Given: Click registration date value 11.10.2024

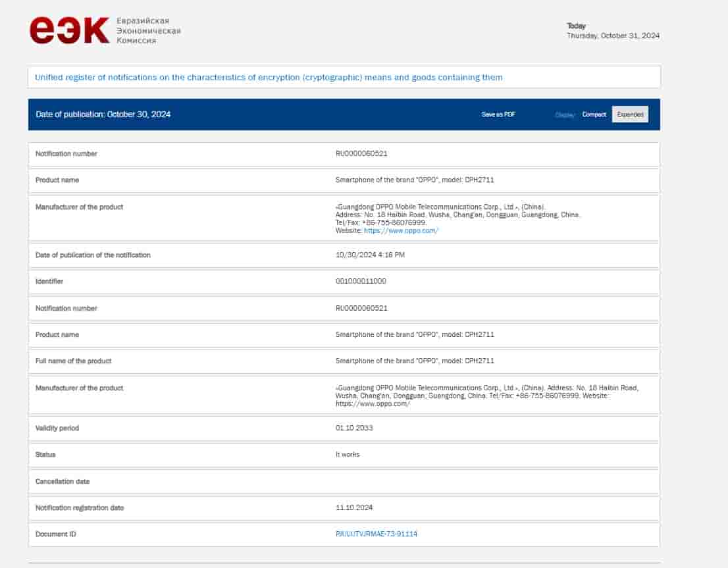Looking at the screenshot, I should coord(354,508).
